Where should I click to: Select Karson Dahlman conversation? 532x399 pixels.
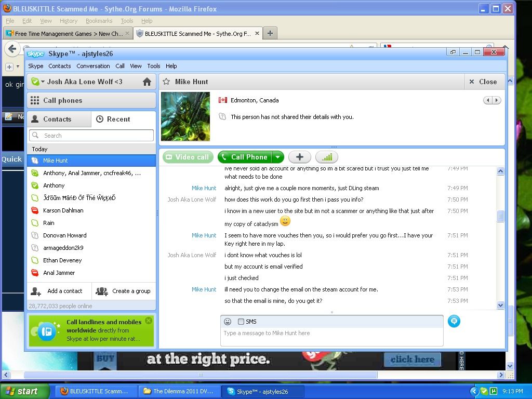91,210
